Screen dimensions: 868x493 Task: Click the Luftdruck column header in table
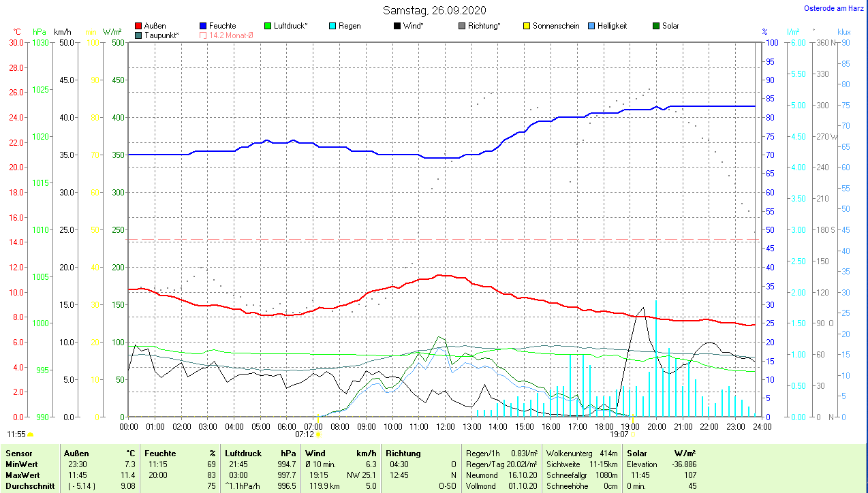242,453
